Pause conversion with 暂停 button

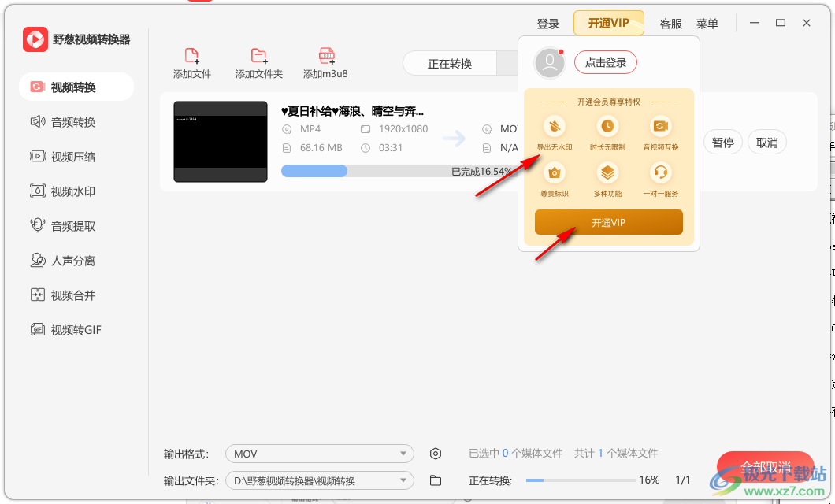tap(722, 143)
